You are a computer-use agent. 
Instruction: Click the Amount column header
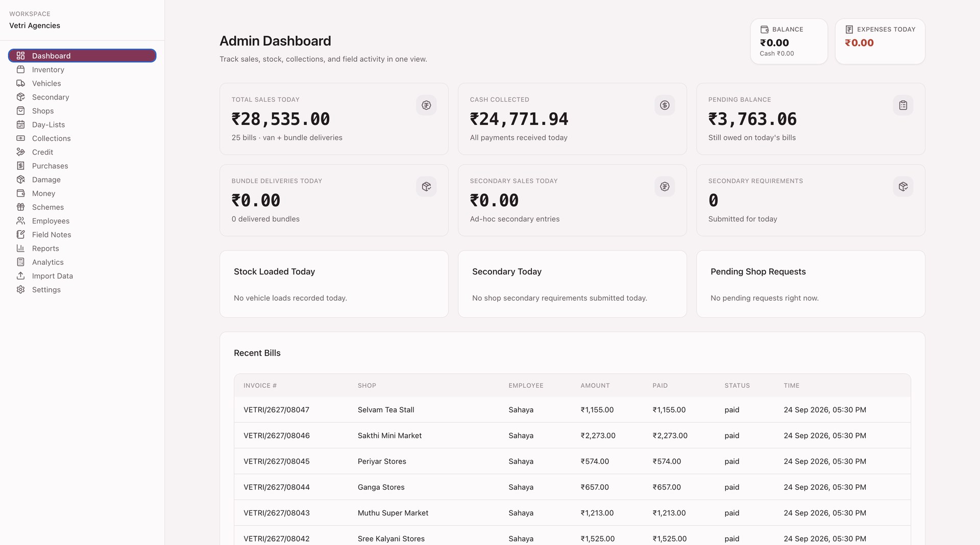pyautogui.click(x=595, y=386)
